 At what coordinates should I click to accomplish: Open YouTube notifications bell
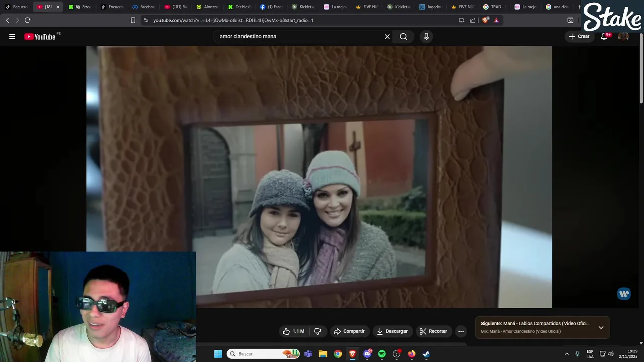pyautogui.click(x=604, y=36)
